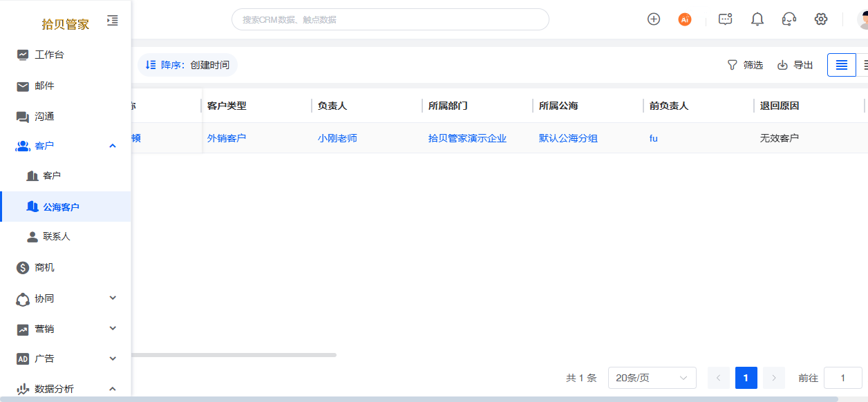Viewport: 868px width, 402px height.
Task: Click the 拾贝管家 logo text
Action: [65, 24]
